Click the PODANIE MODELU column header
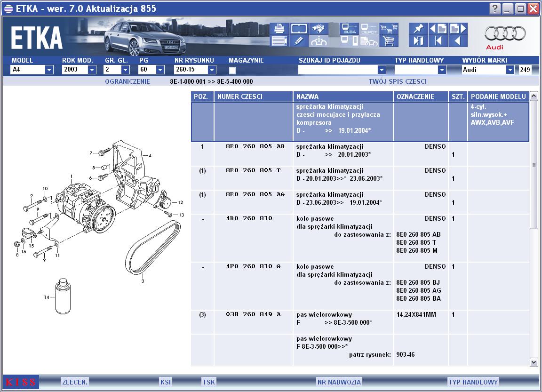The height and width of the screenshot is (392, 542). coord(498,96)
